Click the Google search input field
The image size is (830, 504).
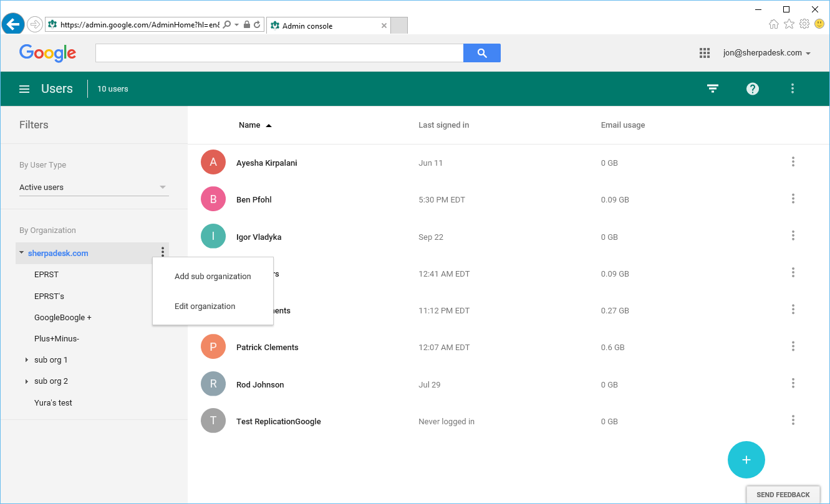pos(279,53)
